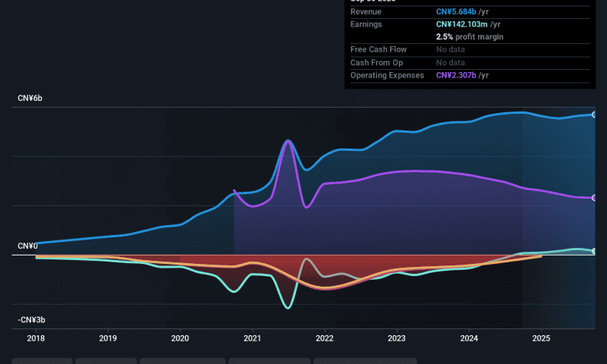Click the 2.5% profit margin text
The width and height of the screenshot is (607, 364).
(470, 36)
